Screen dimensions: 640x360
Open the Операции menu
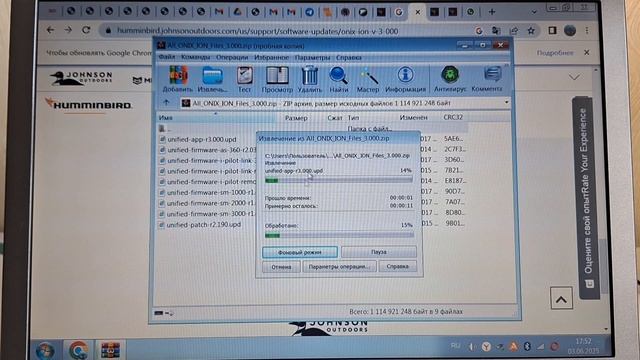232,57
